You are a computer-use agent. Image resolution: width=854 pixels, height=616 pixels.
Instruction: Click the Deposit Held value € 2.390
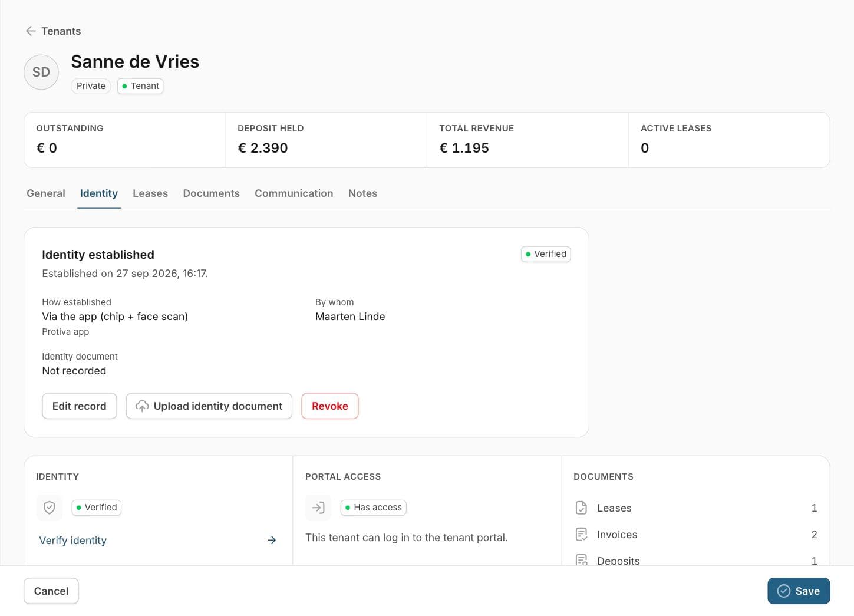263,148
